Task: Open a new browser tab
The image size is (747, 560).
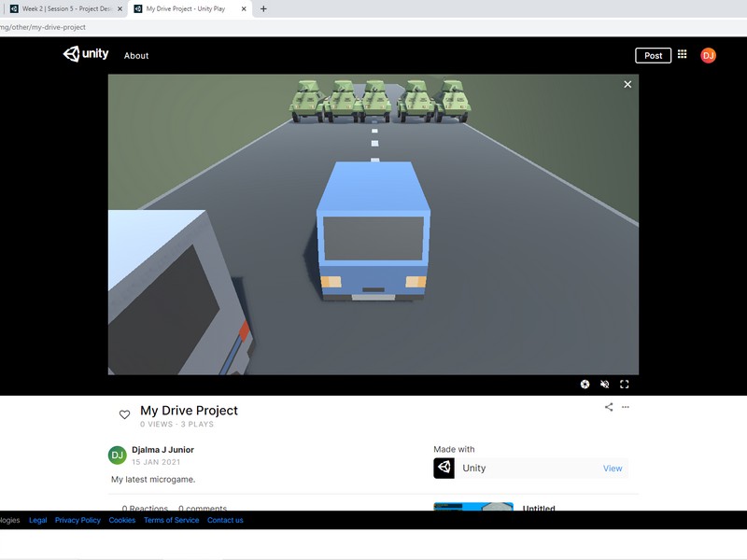Action: (263, 8)
